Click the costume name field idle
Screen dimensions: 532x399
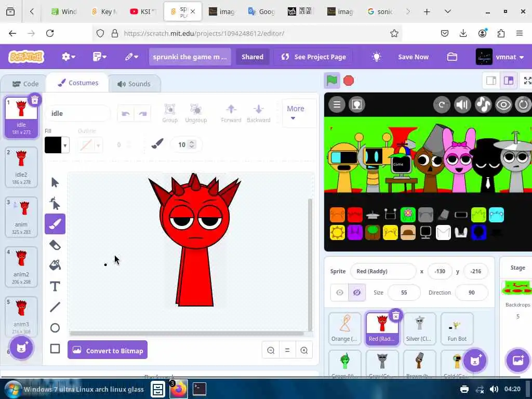pos(78,113)
